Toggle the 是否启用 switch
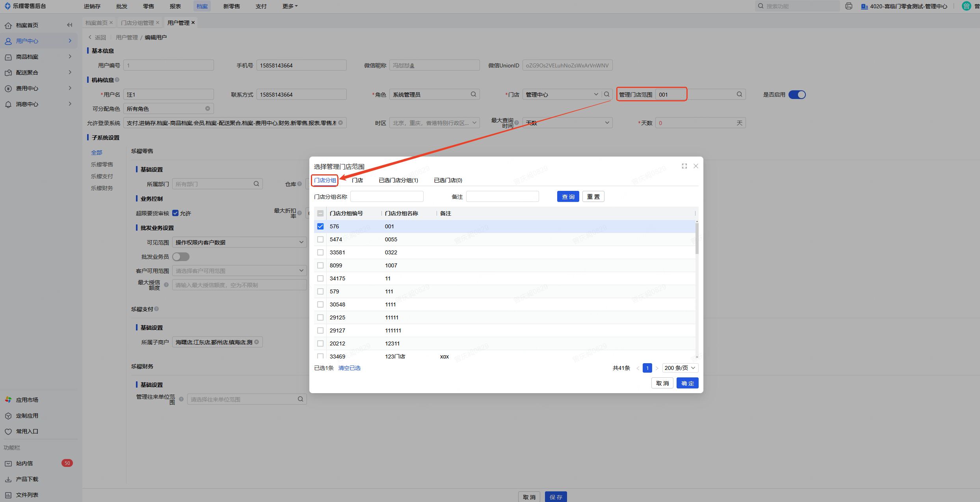 (x=797, y=95)
